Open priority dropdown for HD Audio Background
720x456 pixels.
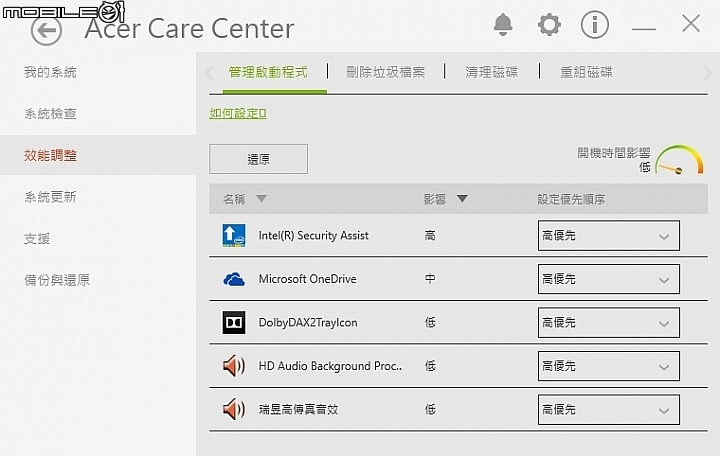608,366
